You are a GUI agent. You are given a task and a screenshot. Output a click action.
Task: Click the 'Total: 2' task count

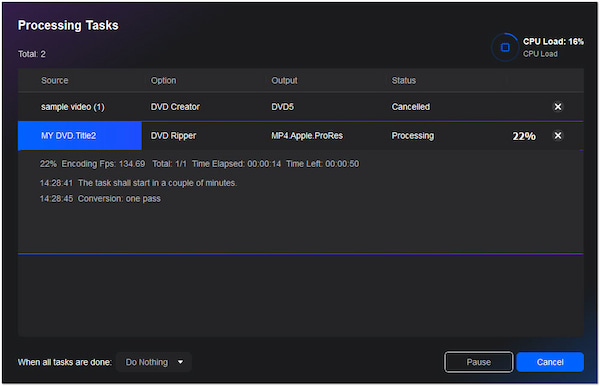32,54
